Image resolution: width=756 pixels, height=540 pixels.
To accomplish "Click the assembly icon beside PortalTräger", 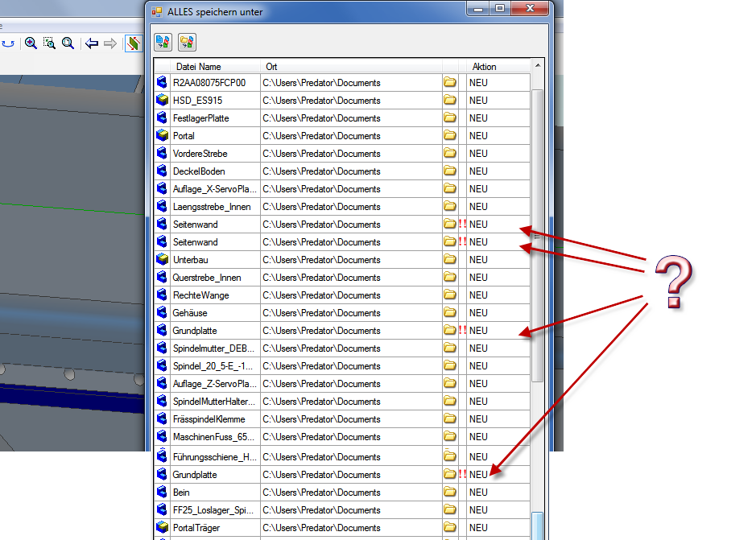I will coord(162,527).
